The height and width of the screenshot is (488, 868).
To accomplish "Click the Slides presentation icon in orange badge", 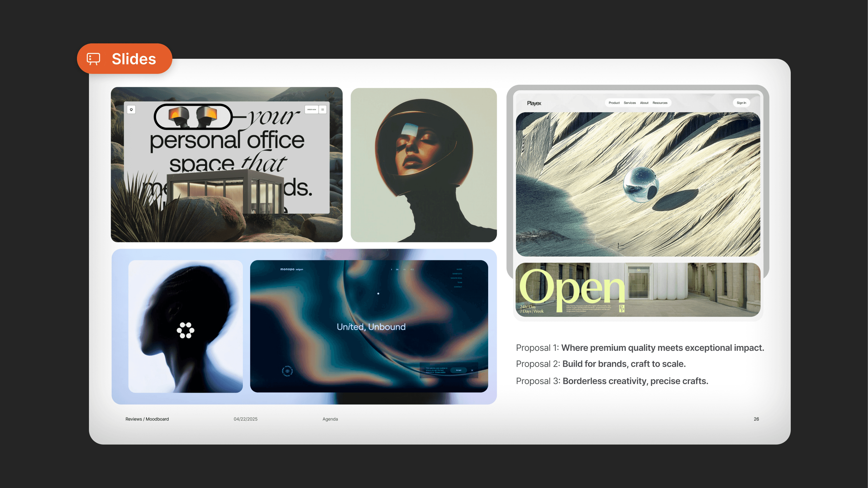I will point(93,58).
